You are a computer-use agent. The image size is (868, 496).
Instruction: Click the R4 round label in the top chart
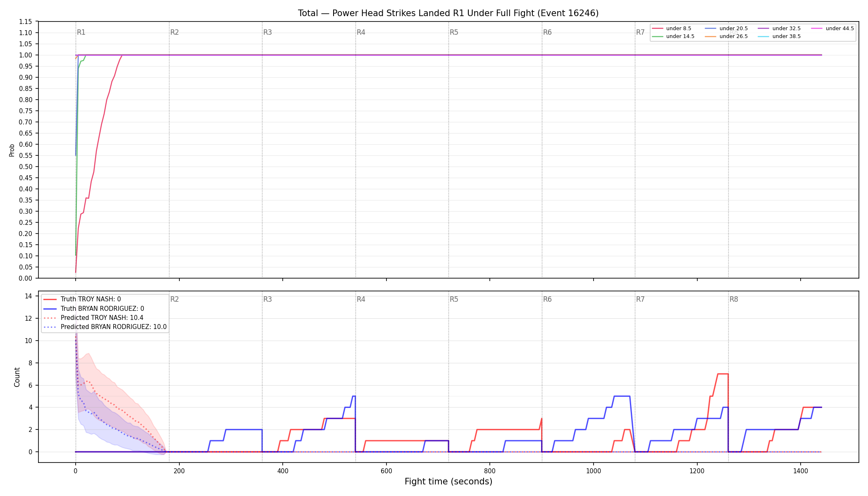point(361,32)
